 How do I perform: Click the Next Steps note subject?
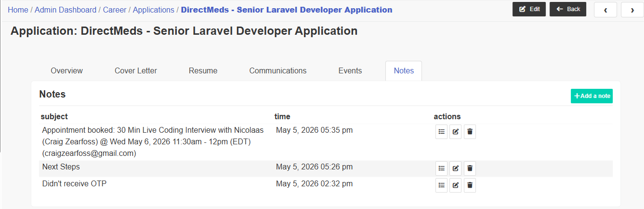coord(61,167)
